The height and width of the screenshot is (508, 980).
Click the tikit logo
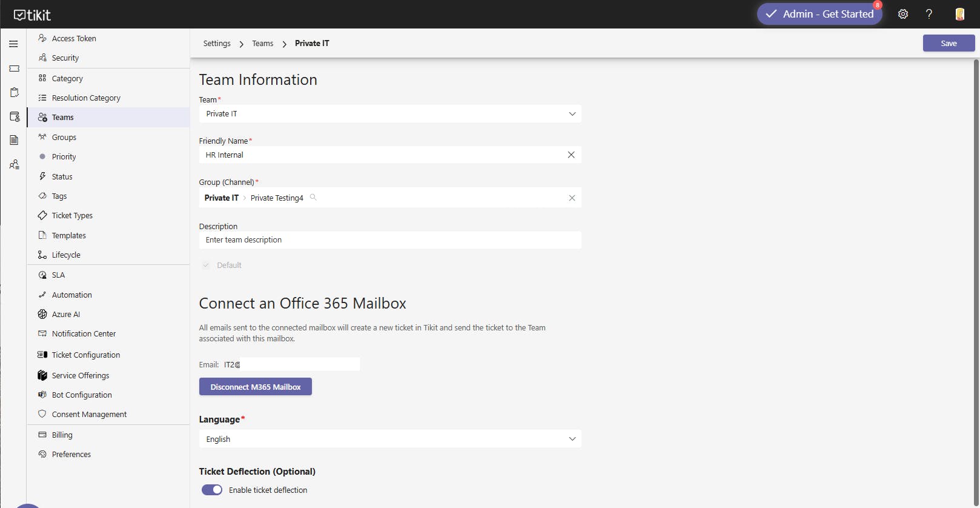tap(32, 15)
